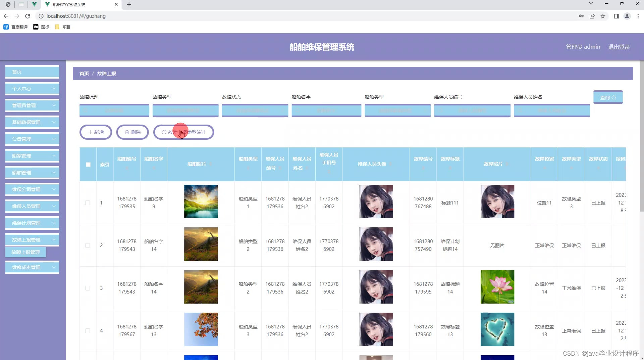Screen dimensions: 644x360
Task: Click the browser address bar URL
Action: 76,16
